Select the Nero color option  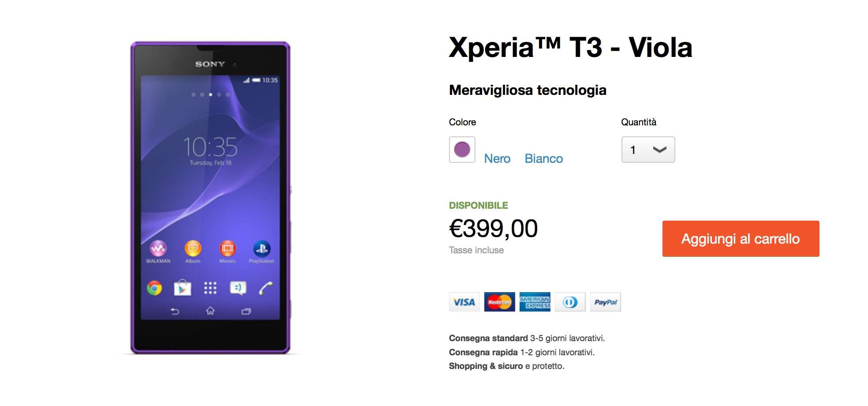[497, 158]
